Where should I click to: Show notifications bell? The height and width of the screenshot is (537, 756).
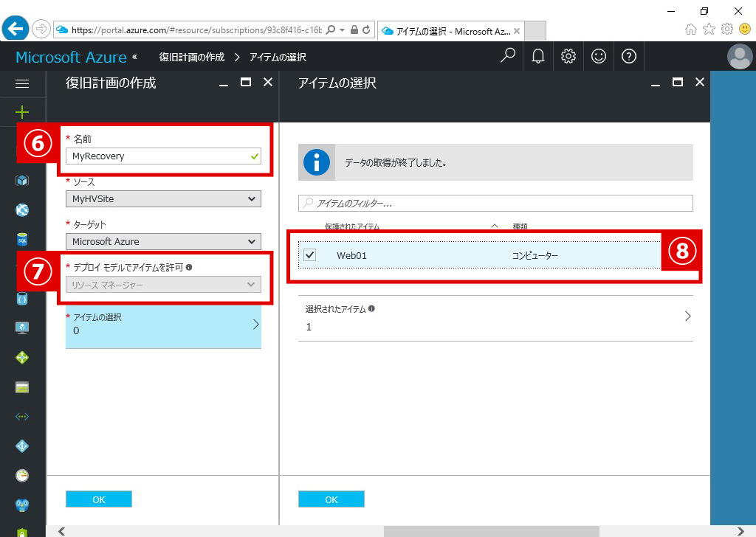coord(538,56)
